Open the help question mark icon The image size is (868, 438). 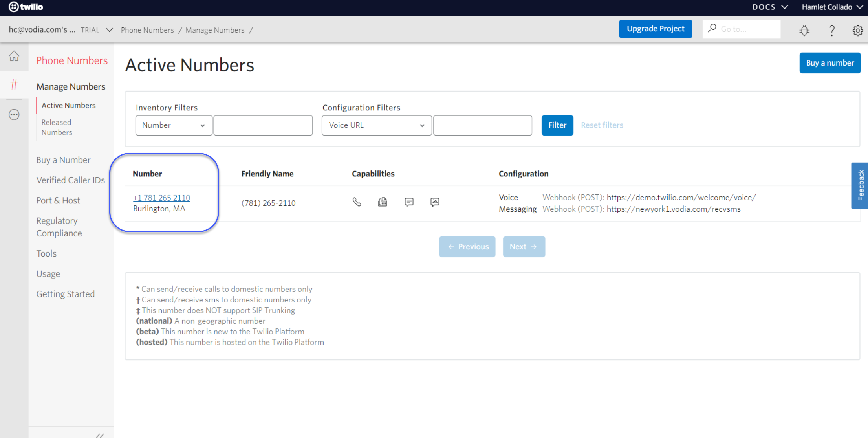point(831,30)
